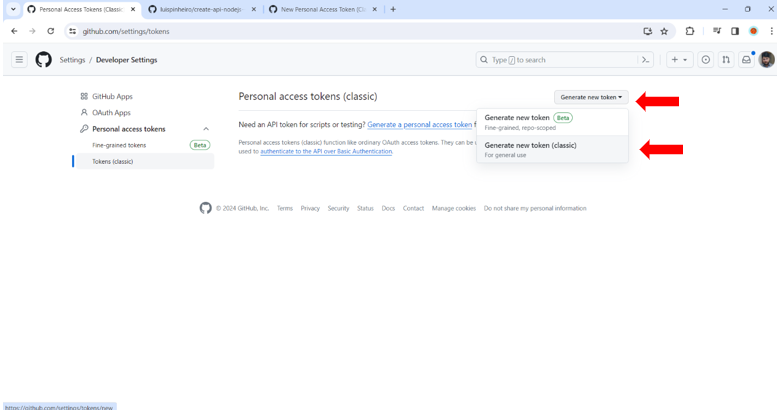Open the Status footer link
Viewport: 777px width, 410px height.
click(x=365, y=208)
